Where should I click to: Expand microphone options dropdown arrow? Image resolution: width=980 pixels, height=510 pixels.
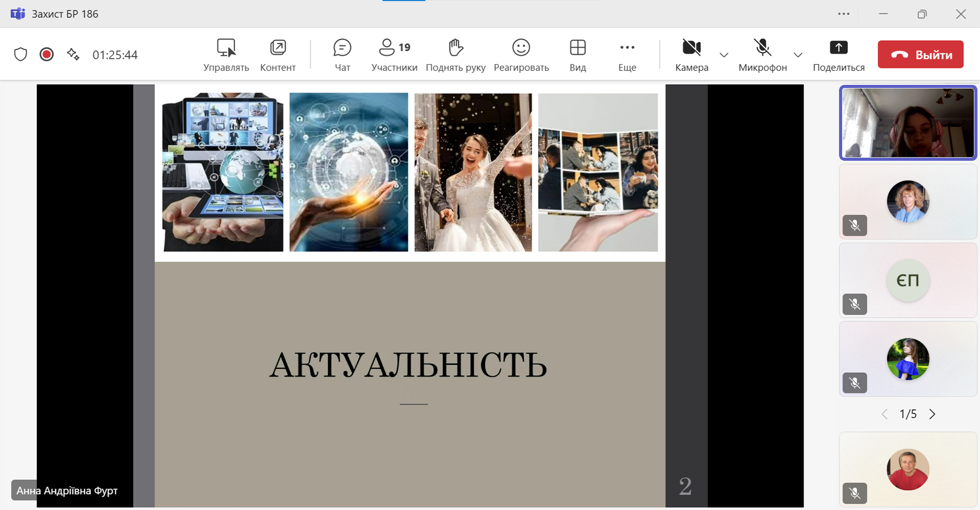pyautogui.click(x=798, y=55)
